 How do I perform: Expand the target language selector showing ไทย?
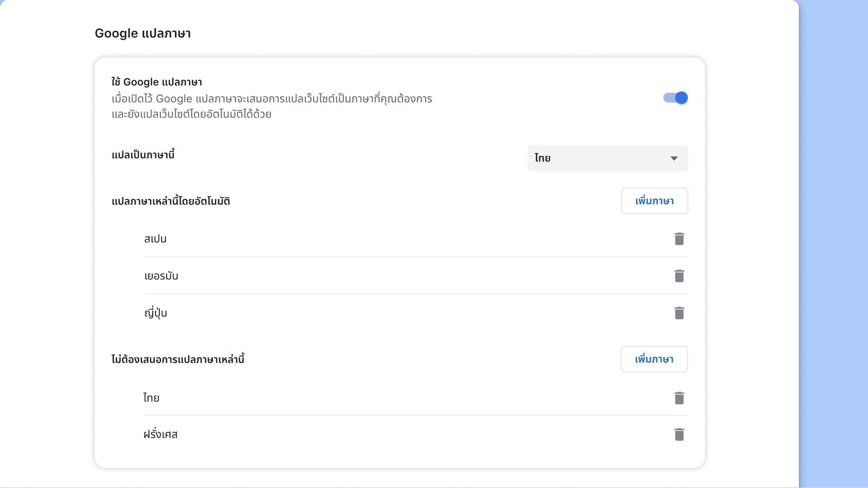(608, 158)
